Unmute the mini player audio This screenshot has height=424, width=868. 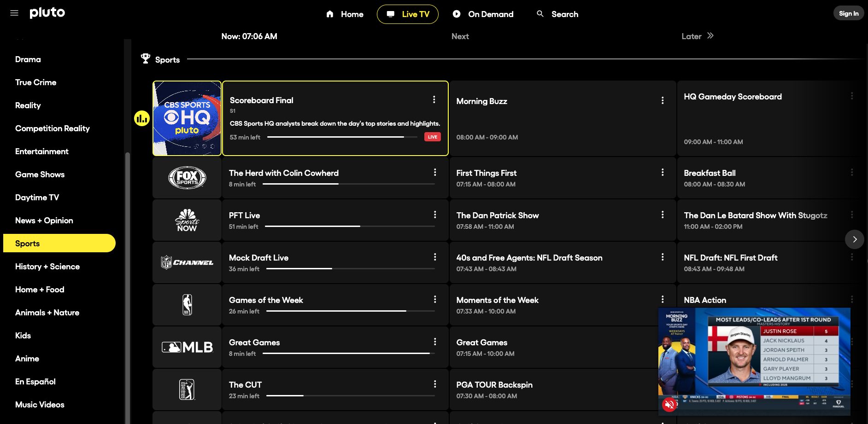point(669,405)
